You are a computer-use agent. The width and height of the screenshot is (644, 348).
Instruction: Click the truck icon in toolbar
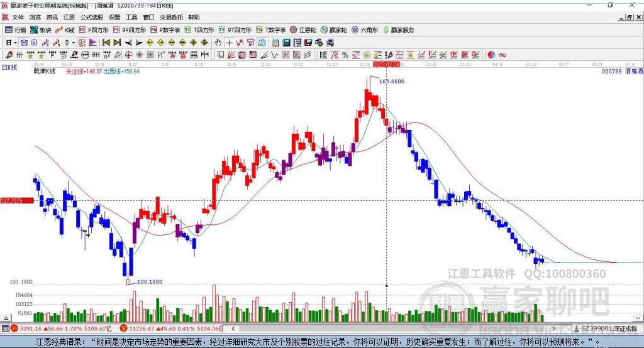pyautogui.click(x=330, y=43)
